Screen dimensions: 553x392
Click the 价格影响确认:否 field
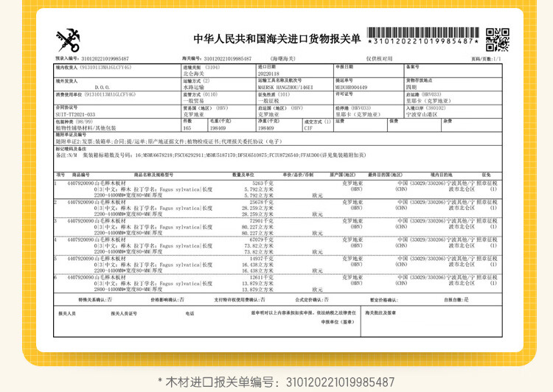pos(167,300)
